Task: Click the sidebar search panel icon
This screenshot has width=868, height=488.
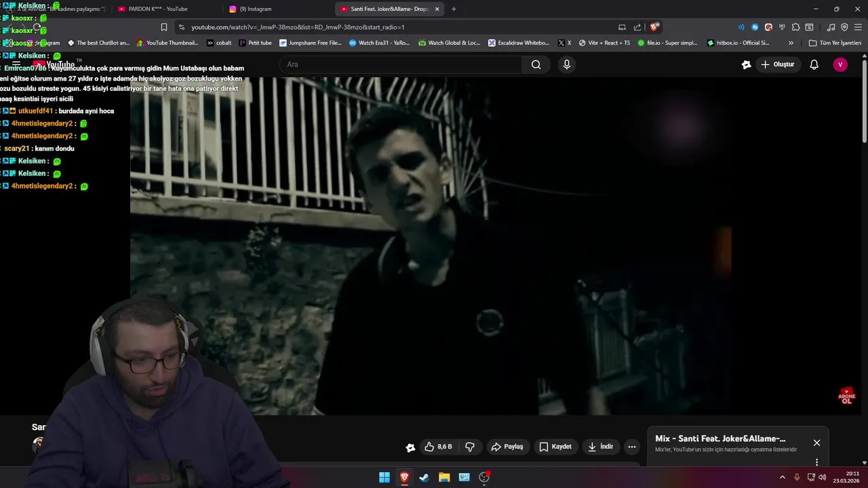Action: (x=809, y=27)
